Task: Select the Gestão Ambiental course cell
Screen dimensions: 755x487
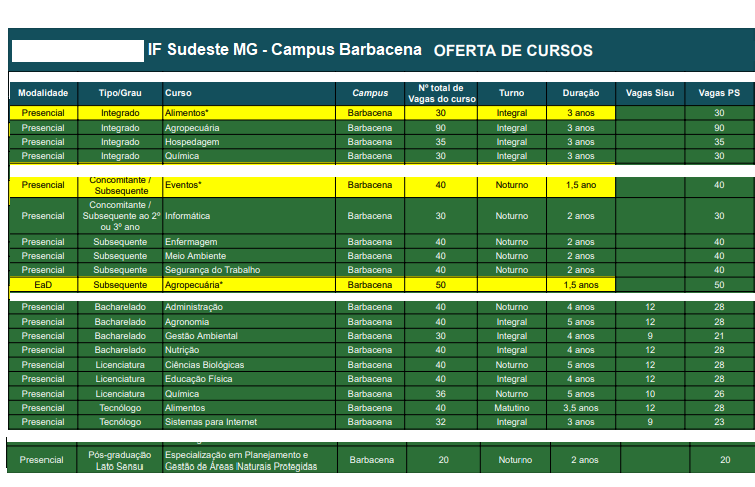Action: click(201, 336)
